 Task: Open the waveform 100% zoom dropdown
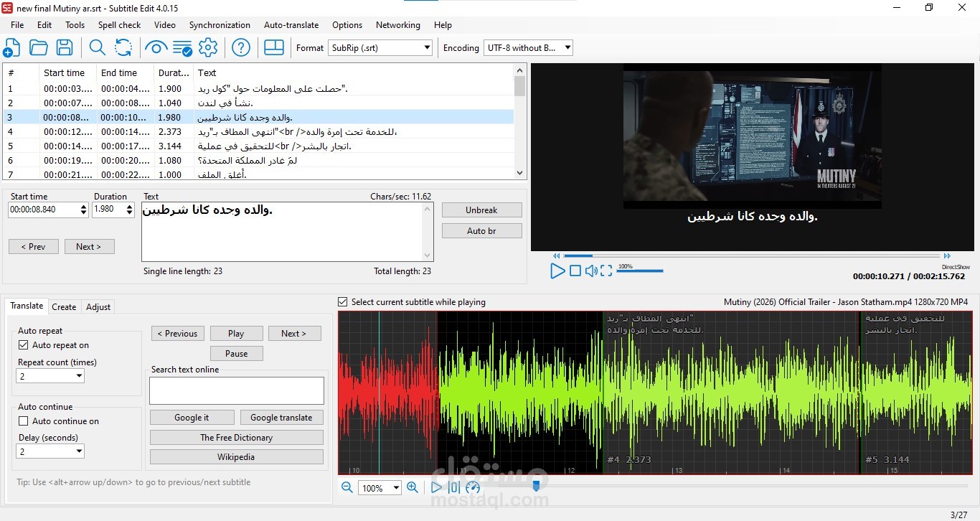[379, 488]
